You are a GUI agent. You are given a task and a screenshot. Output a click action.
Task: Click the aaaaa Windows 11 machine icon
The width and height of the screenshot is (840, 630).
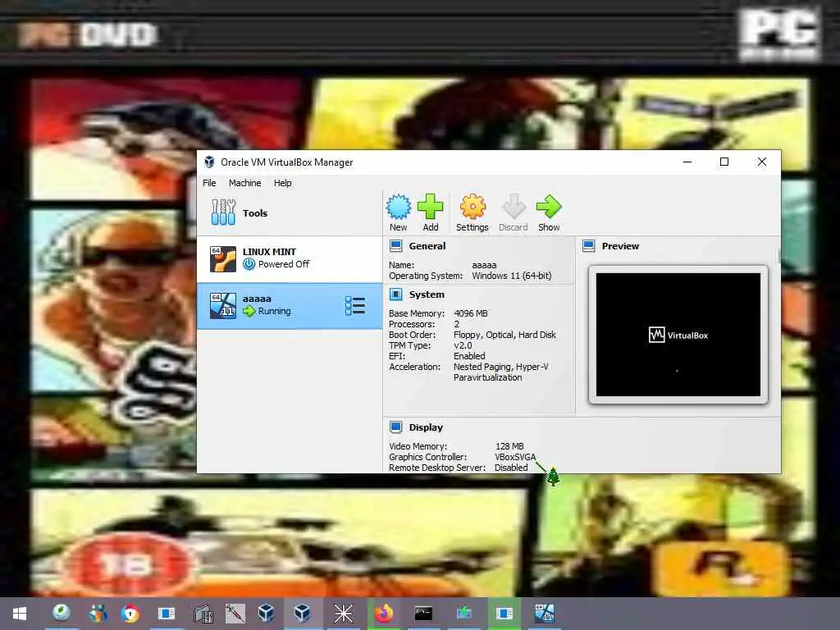point(223,305)
